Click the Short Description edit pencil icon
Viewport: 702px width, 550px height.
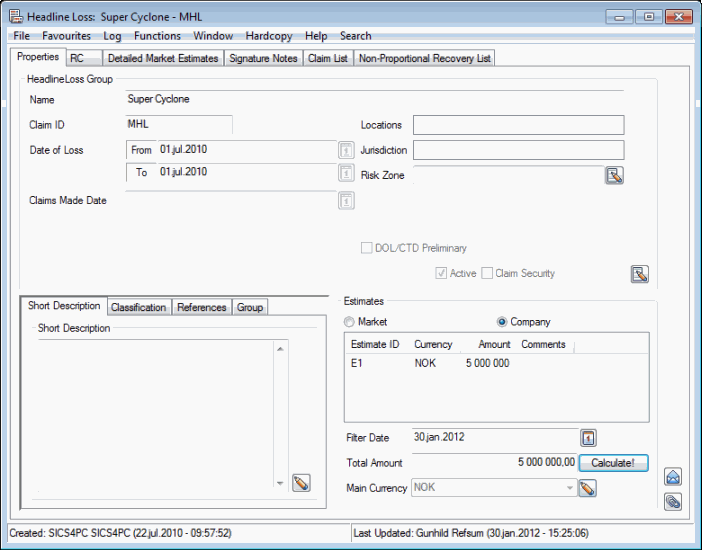[x=301, y=483]
